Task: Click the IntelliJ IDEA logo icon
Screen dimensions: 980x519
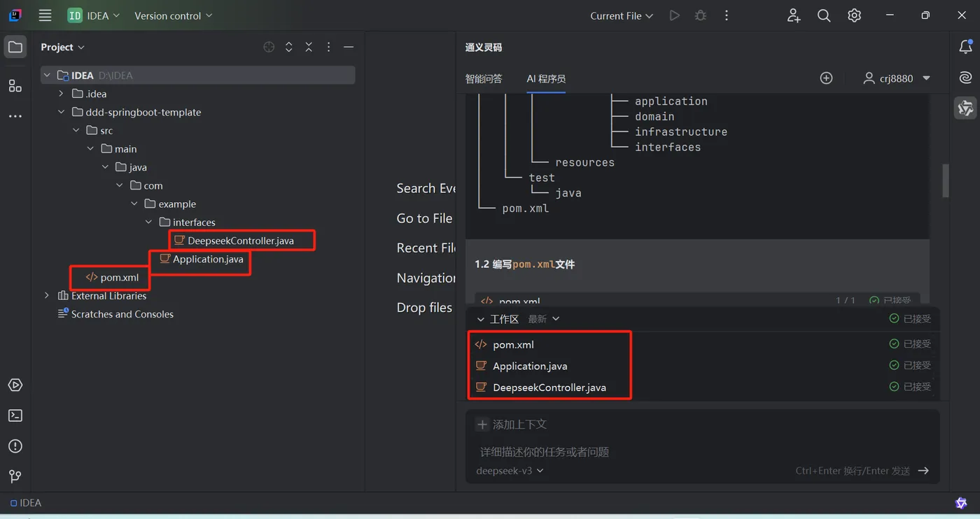Action: (15, 15)
